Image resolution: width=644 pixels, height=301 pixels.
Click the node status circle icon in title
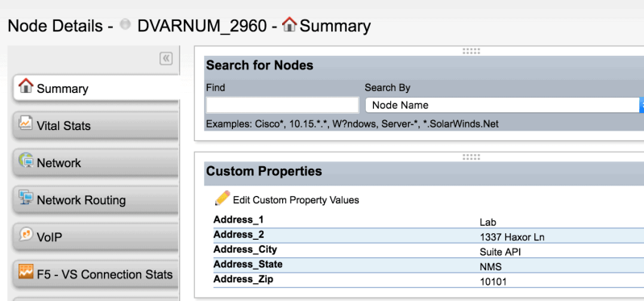[x=125, y=25]
